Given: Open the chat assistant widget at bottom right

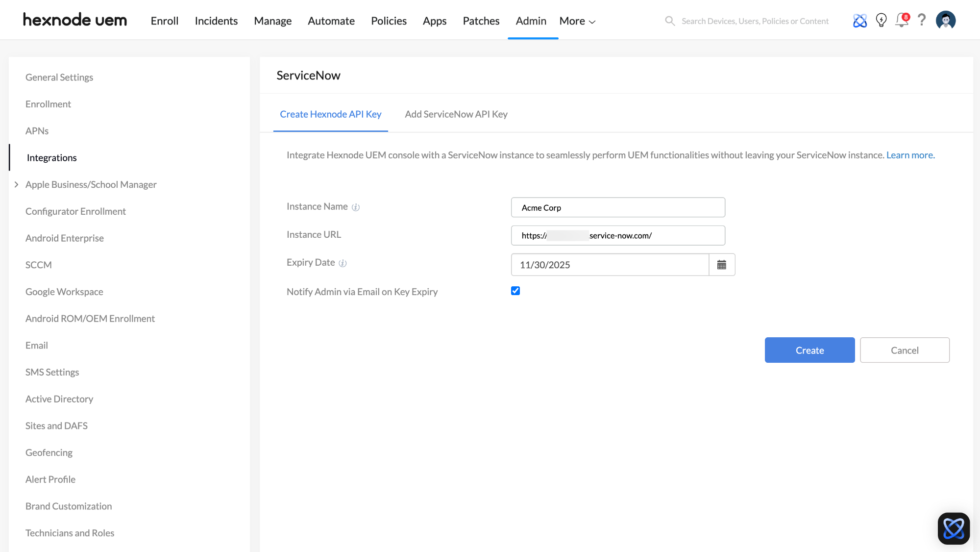Looking at the screenshot, I should point(953,528).
